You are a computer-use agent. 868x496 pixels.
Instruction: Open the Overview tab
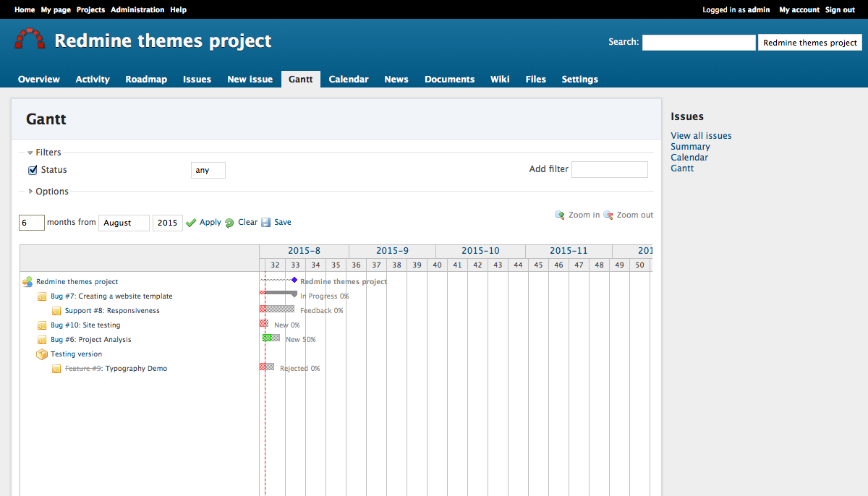(39, 80)
